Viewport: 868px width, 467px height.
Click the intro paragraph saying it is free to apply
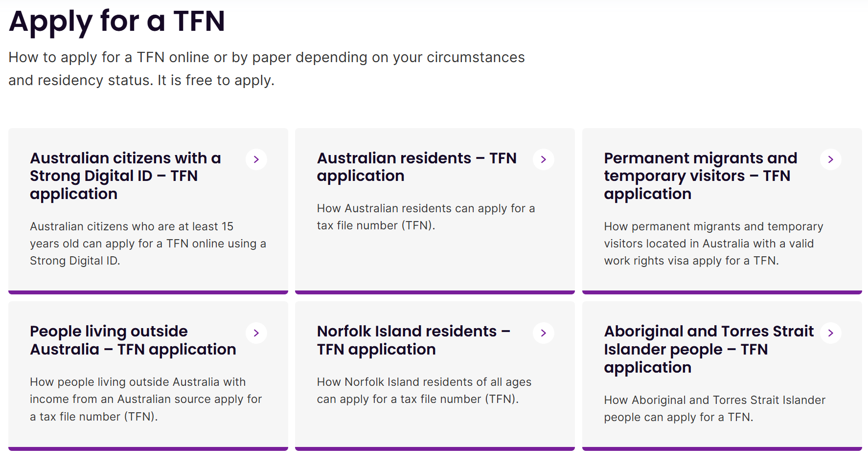[266, 68]
